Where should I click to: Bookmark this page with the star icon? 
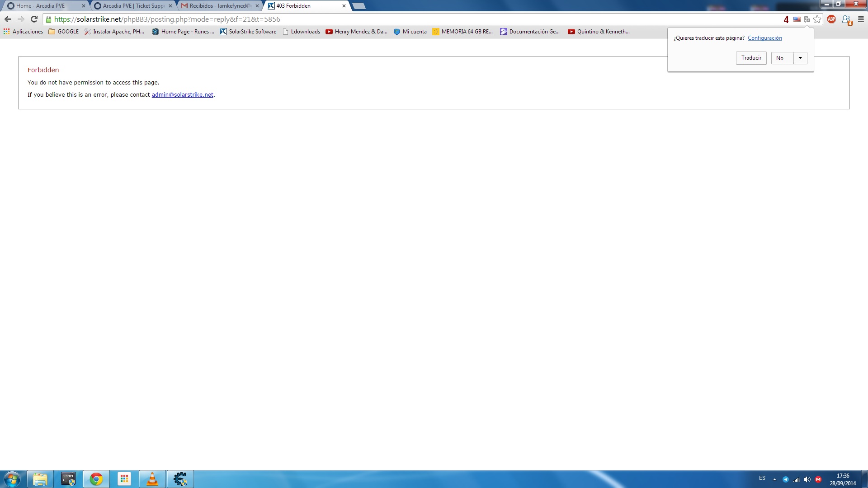[x=817, y=19]
